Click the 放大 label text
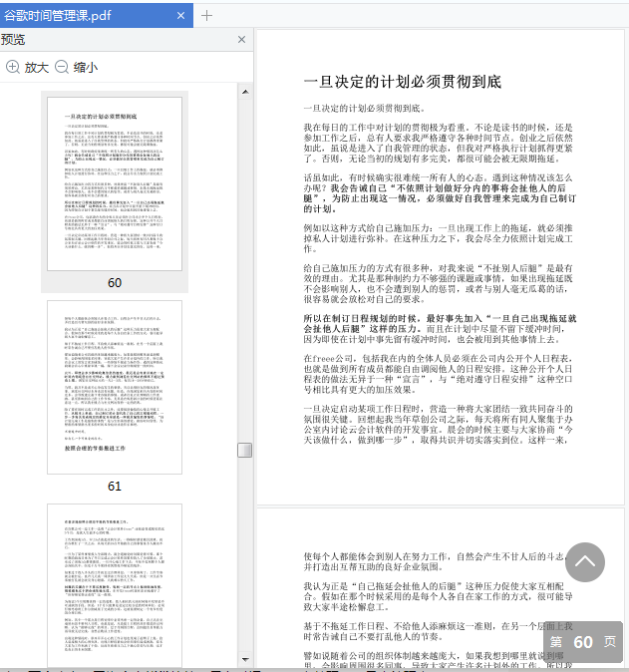The height and width of the screenshot is (672, 629). tap(37, 67)
